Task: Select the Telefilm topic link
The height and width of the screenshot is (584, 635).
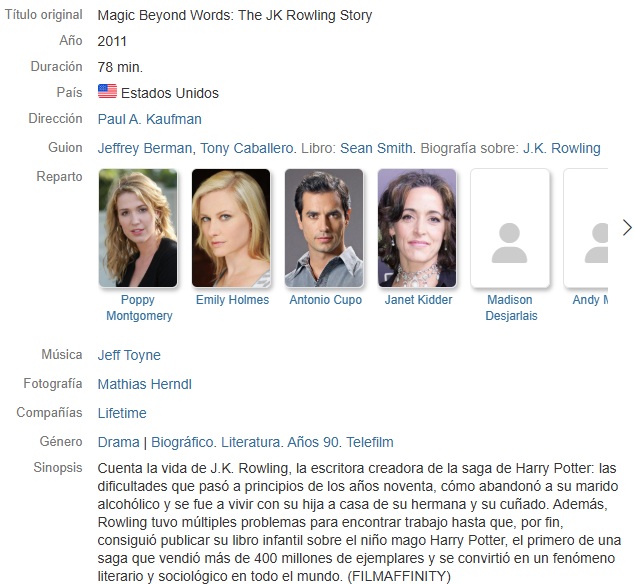Action: (x=370, y=442)
